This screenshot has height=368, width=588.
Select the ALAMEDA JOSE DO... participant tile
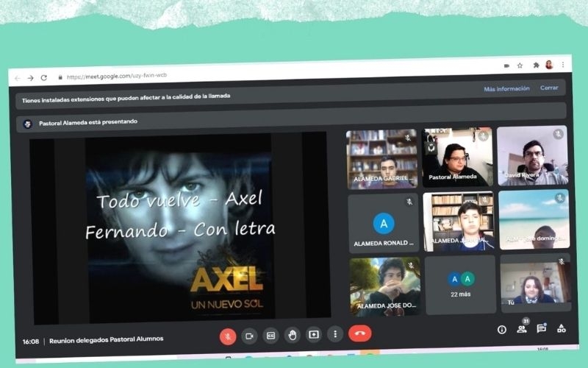click(385, 287)
